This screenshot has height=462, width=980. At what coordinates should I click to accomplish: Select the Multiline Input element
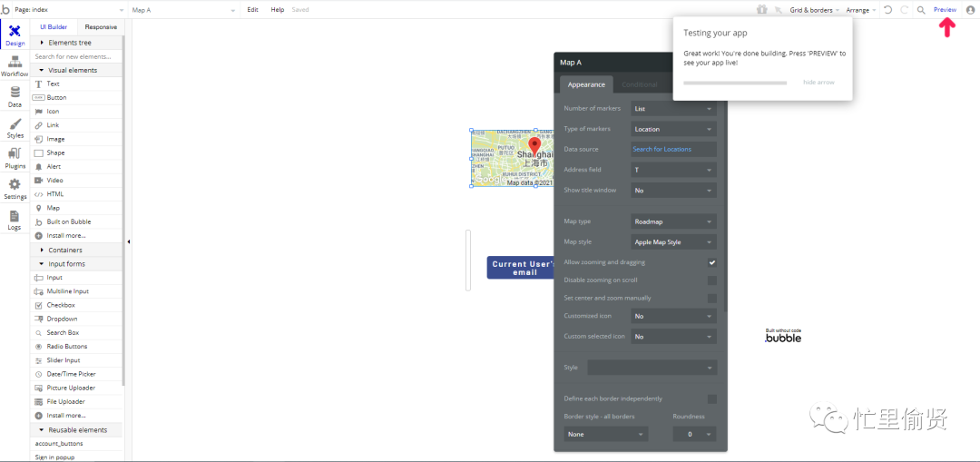pyautogui.click(x=77, y=291)
